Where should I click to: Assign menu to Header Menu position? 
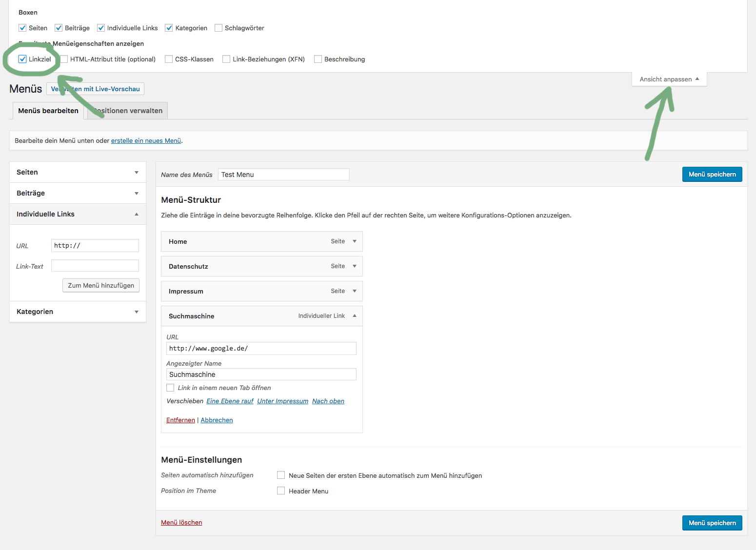(281, 491)
